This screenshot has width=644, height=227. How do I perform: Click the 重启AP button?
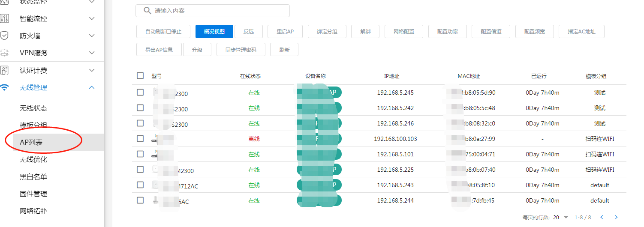point(285,32)
